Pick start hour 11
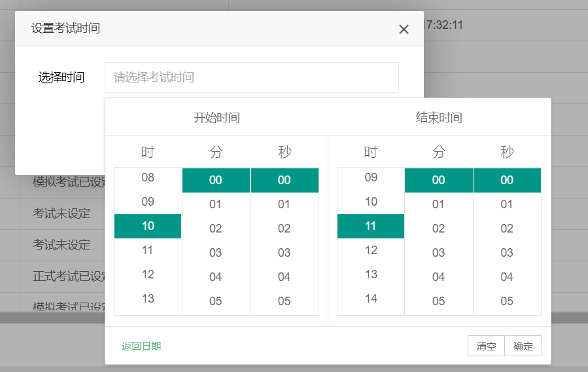 (148, 250)
